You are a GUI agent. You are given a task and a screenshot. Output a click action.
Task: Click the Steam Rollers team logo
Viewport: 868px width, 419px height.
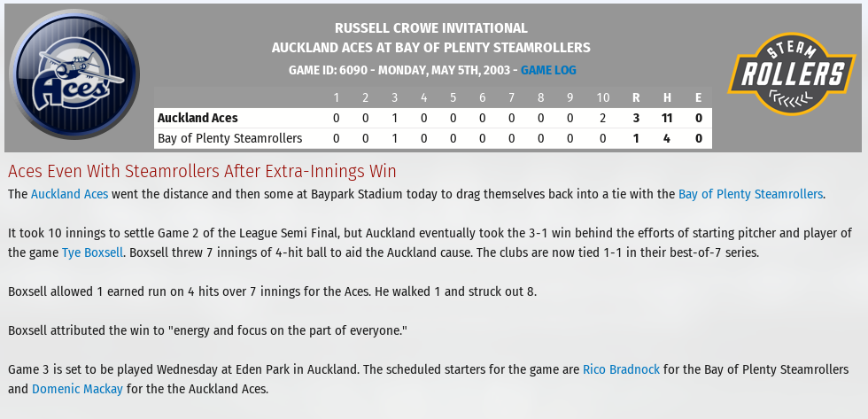pos(792,74)
